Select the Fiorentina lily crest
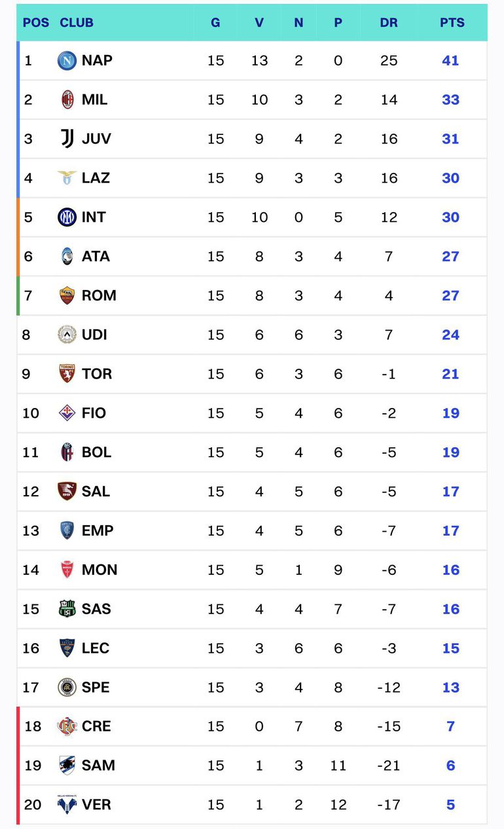 (x=67, y=413)
